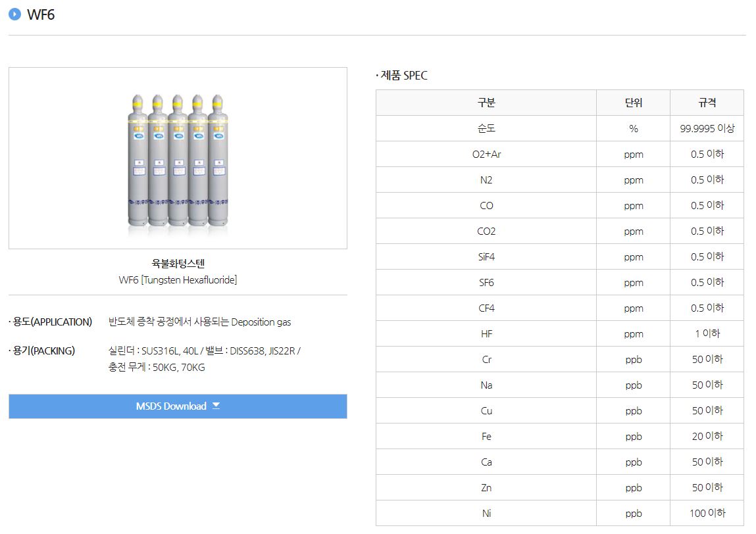
Task: Click the O2+Ar row label
Action: [x=486, y=155]
